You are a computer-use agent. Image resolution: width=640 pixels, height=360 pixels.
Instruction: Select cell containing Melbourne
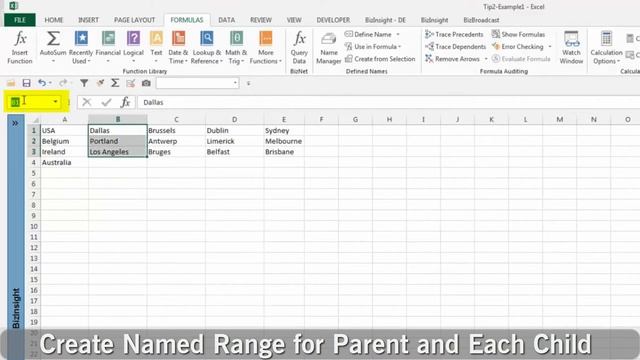(284, 141)
